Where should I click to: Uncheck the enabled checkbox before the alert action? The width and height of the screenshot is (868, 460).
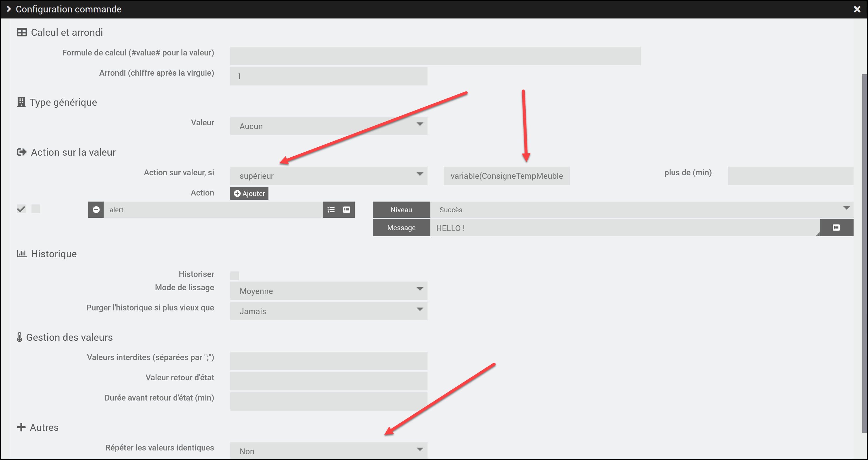[x=21, y=209]
